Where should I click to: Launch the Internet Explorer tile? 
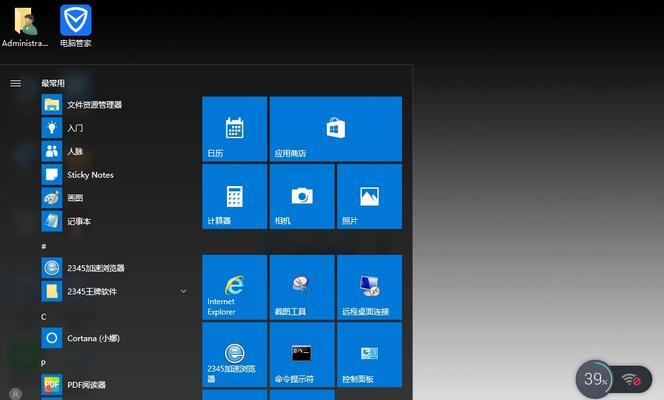coord(235,287)
